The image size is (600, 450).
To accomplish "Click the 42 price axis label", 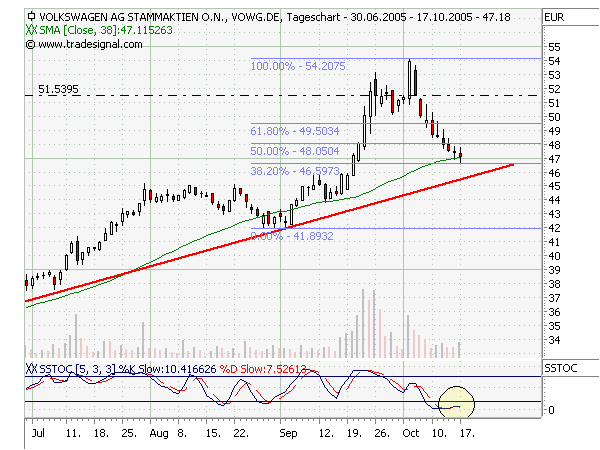I will (554, 228).
